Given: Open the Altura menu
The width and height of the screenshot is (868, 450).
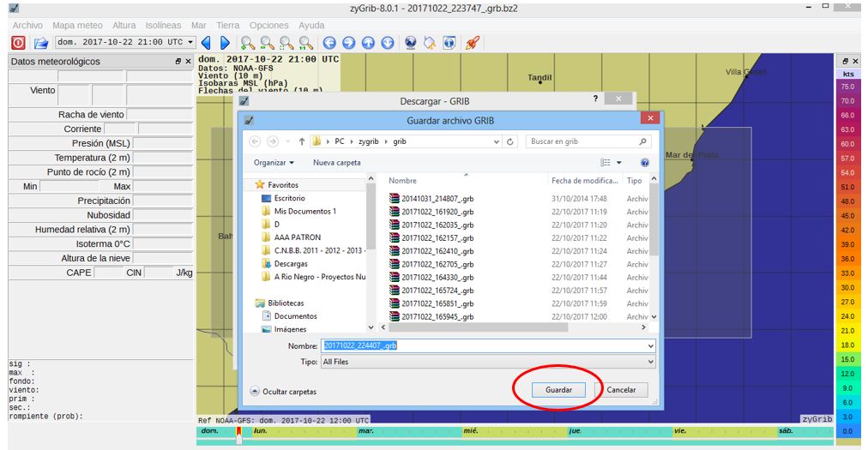Looking at the screenshot, I should (x=124, y=26).
